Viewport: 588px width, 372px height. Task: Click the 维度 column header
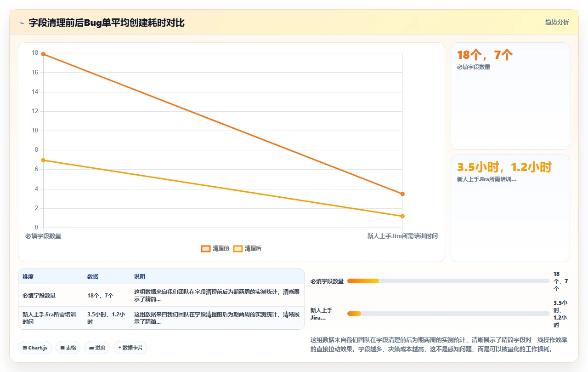point(28,277)
